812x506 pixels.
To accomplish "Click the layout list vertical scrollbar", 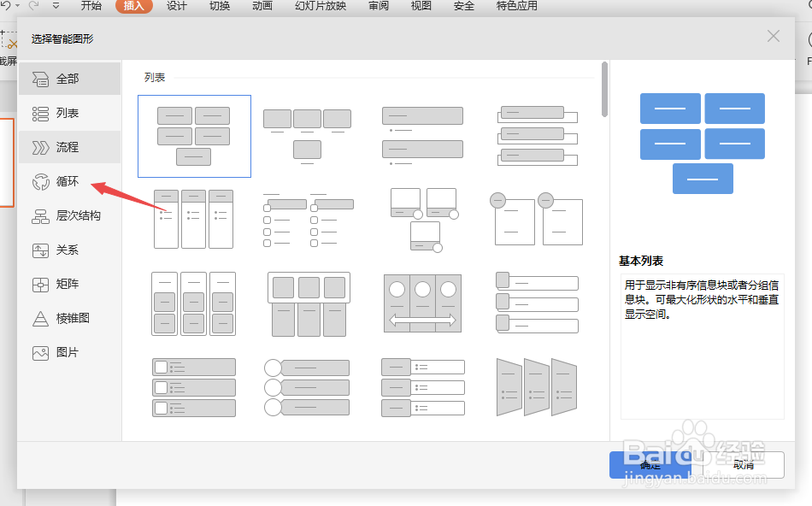I will tap(604, 90).
